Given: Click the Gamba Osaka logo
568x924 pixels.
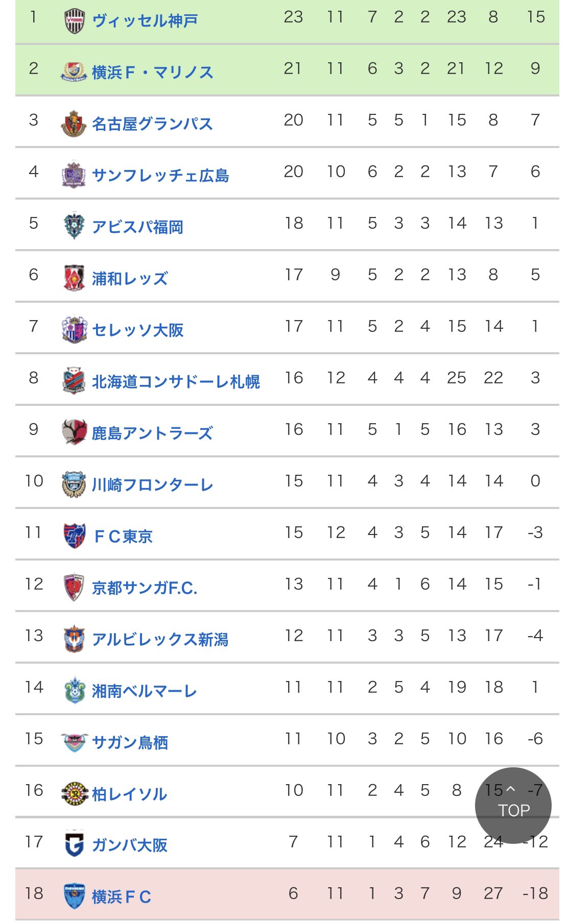Looking at the screenshot, I should [x=74, y=844].
